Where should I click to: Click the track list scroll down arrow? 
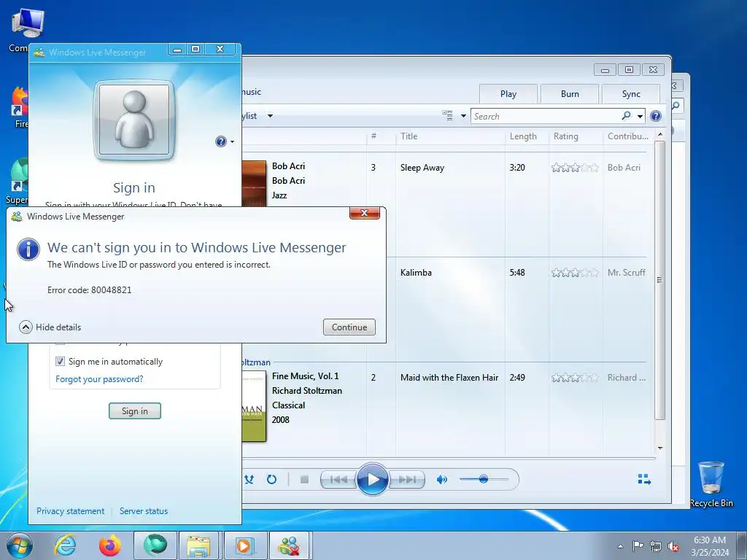click(x=659, y=448)
